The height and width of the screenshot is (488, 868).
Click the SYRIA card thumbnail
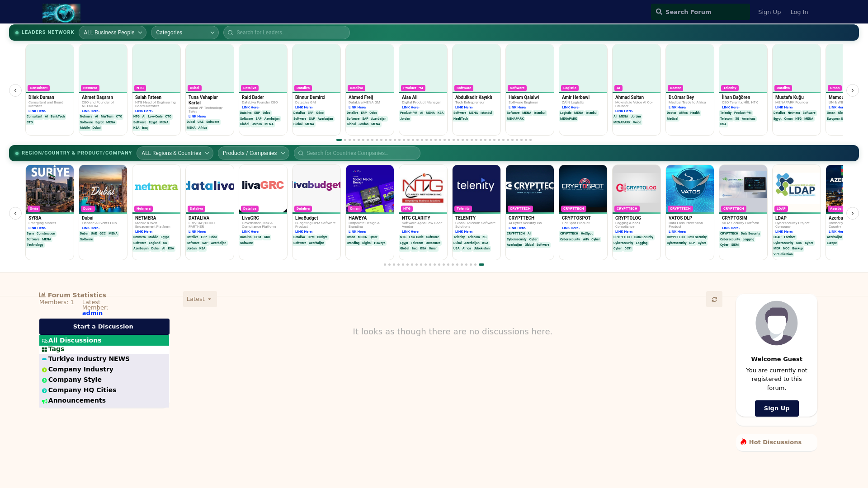[x=50, y=189]
